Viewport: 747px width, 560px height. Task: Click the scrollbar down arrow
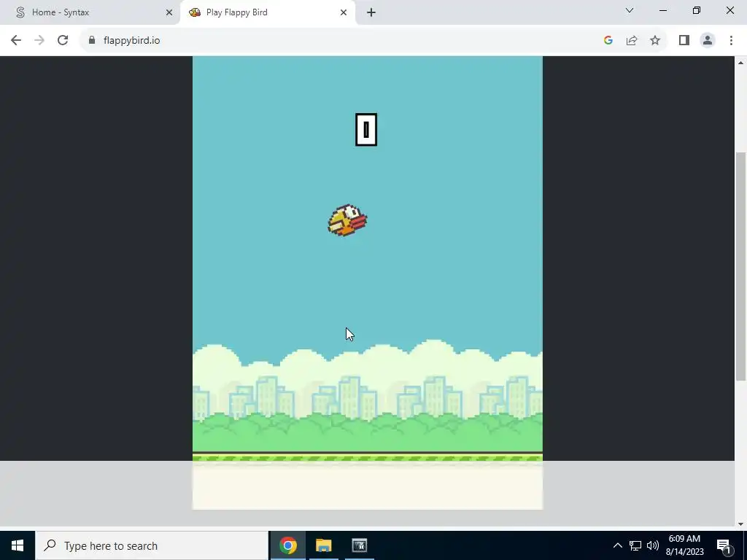[740, 524]
